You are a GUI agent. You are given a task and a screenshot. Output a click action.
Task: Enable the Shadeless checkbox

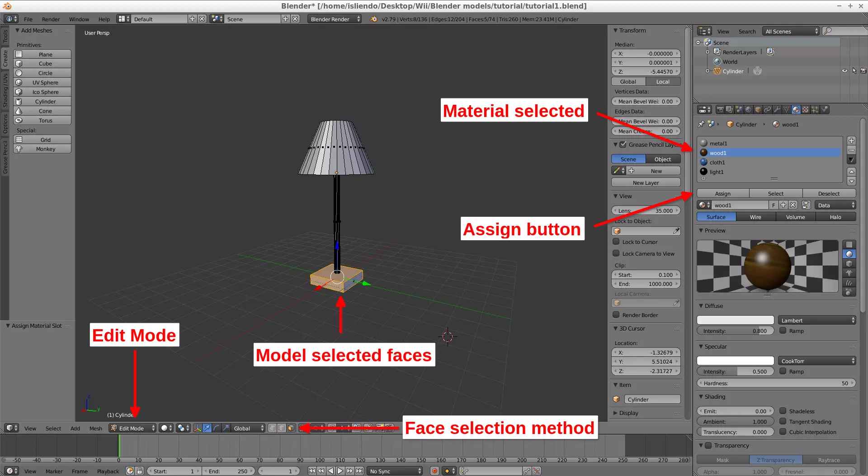tap(783, 411)
